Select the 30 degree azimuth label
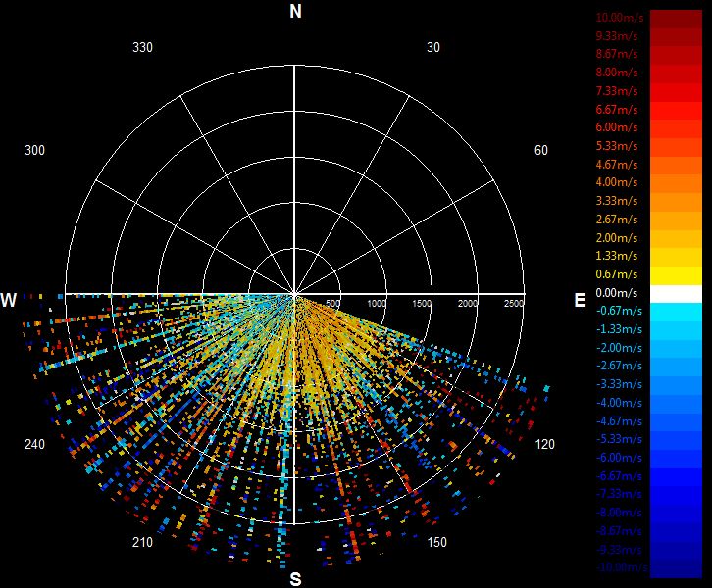The image size is (712, 588). coord(433,48)
